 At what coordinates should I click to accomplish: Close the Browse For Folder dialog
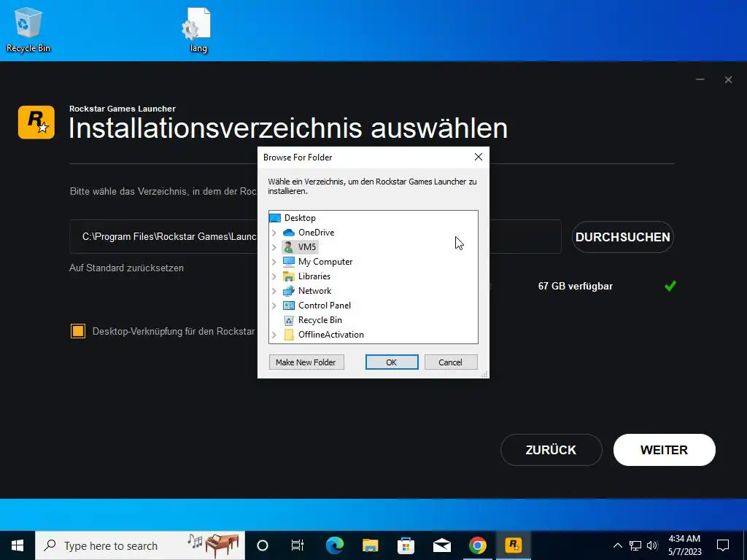coord(479,157)
